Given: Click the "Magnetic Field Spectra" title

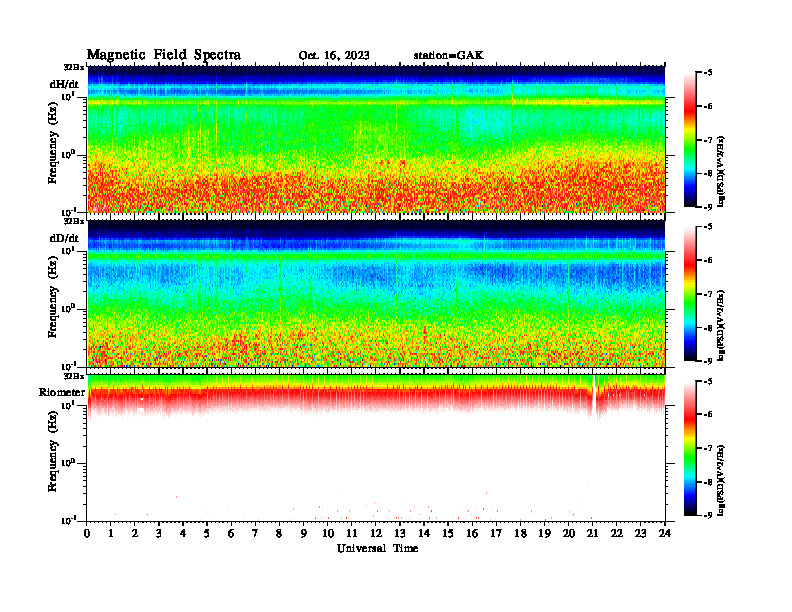Looking at the screenshot, I should point(164,55).
